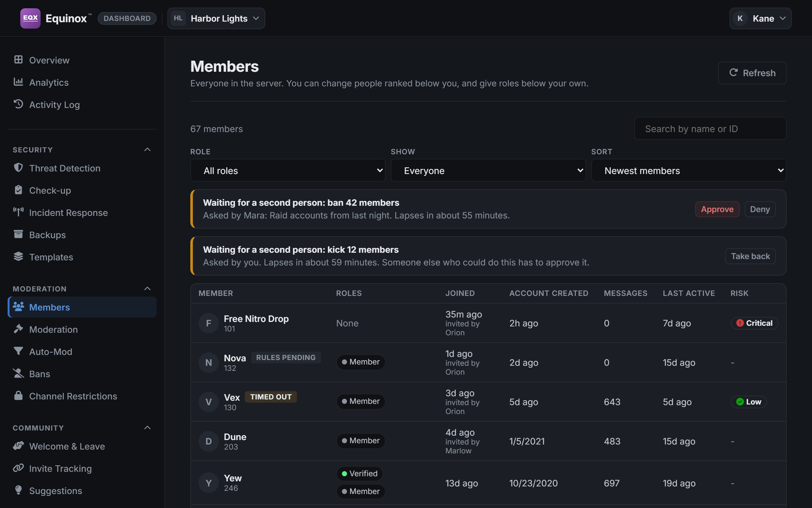Open the Analytics chart icon
This screenshot has width=812, height=508.
18,82
